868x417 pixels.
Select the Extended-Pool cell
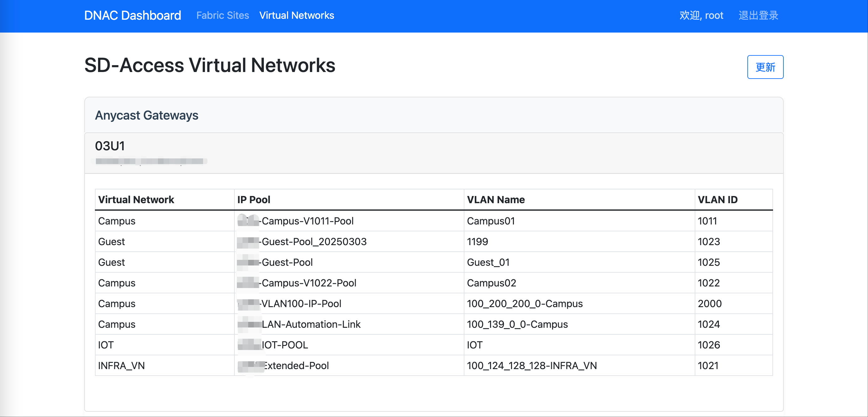point(349,366)
